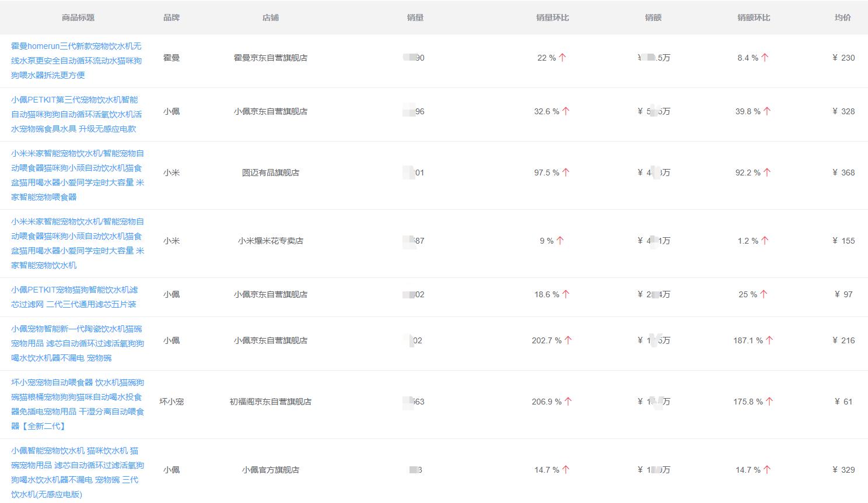Click the rising arrow beside 97.5 %
Image resolution: width=868 pixels, height=503 pixels.
click(x=566, y=173)
